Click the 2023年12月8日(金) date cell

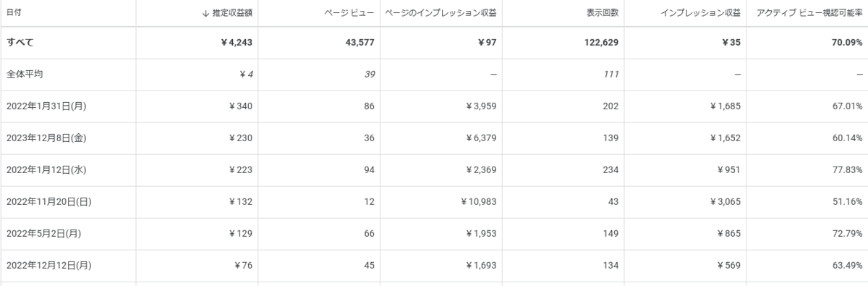coord(47,138)
